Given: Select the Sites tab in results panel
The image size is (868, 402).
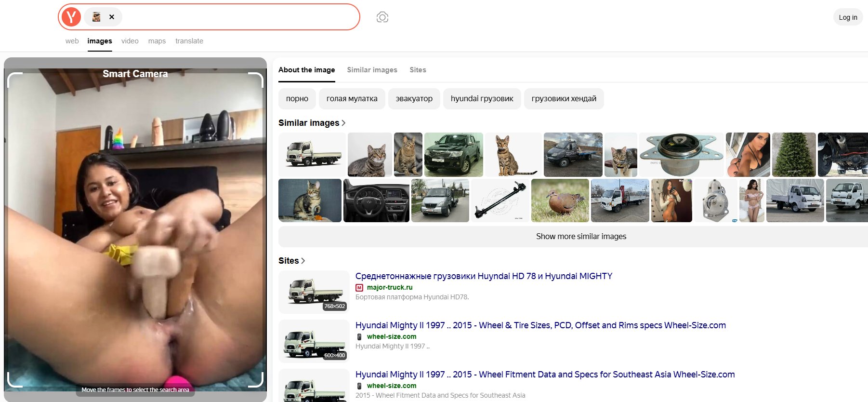Looking at the screenshot, I should 418,70.
